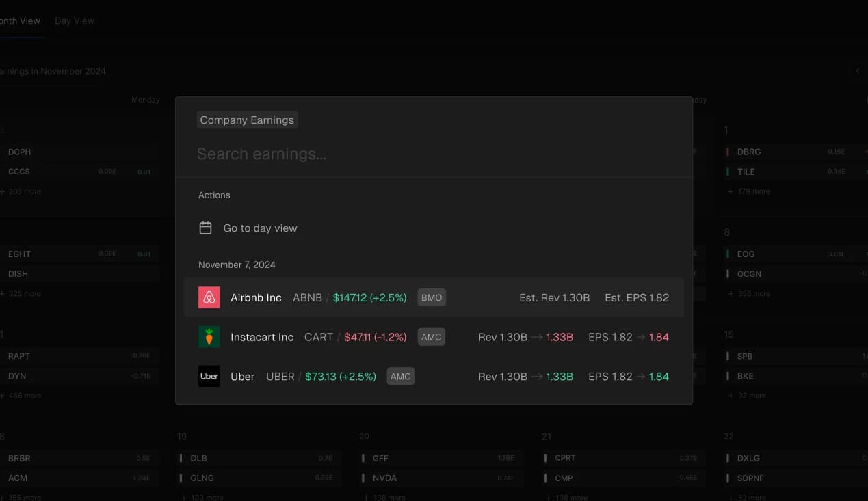Expand the 203 more earnings link
The width and height of the screenshot is (868, 501).
click(x=21, y=191)
